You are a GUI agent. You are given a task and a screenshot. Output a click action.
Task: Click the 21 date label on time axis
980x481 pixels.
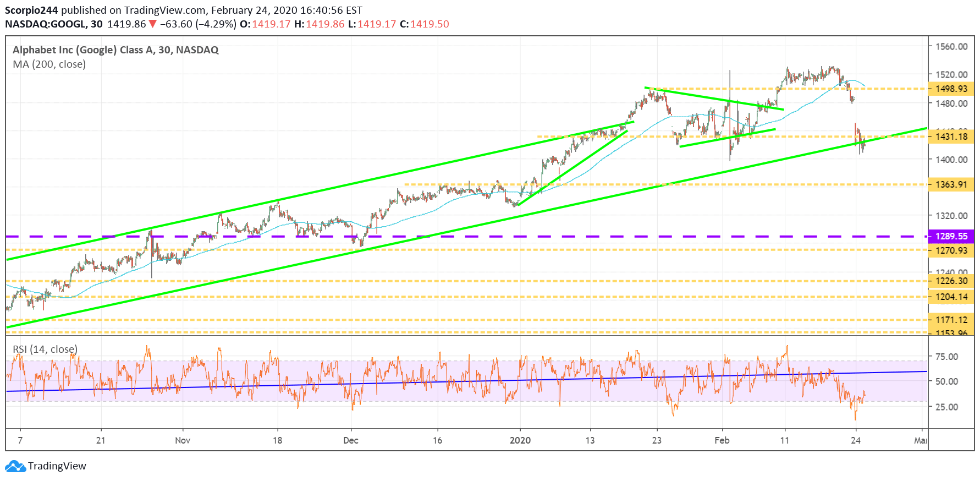pos(101,440)
